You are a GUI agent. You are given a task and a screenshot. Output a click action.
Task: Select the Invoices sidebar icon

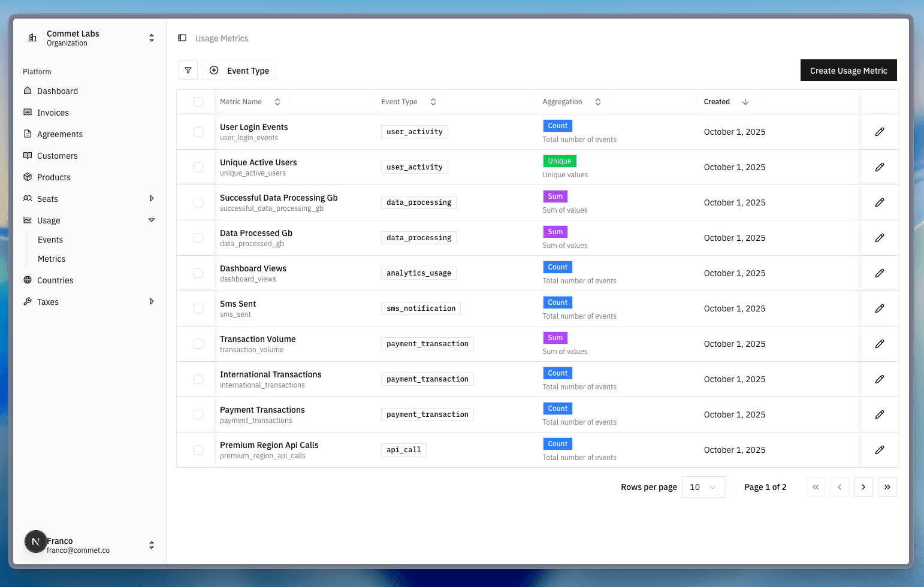[x=28, y=112]
